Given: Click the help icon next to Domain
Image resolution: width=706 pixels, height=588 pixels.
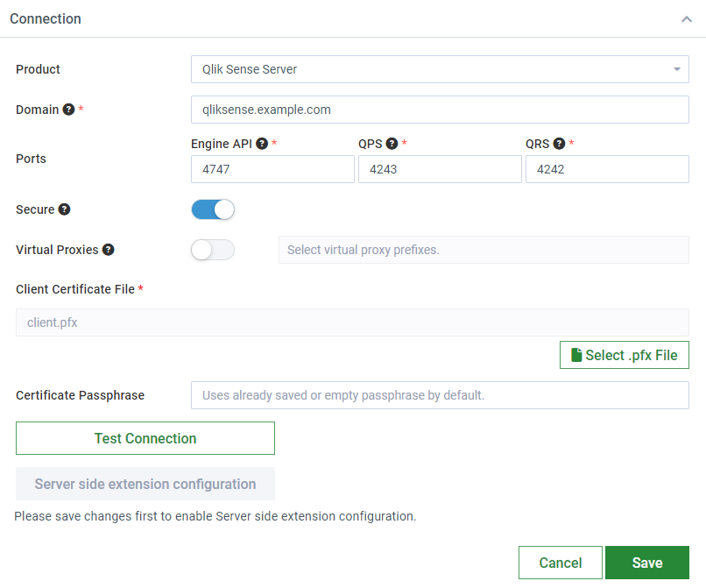Looking at the screenshot, I should point(68,110).
